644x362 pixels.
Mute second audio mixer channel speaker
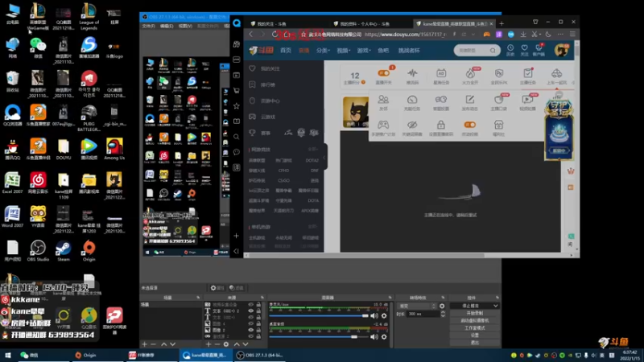(x=374, y=336)
